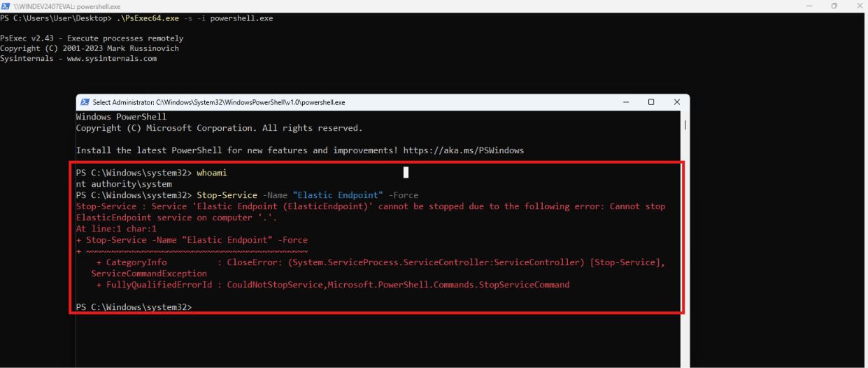Click the whoami command text
Image resolution: width=868 pixels, height=368 pixels.
click(x=212, y=173)
